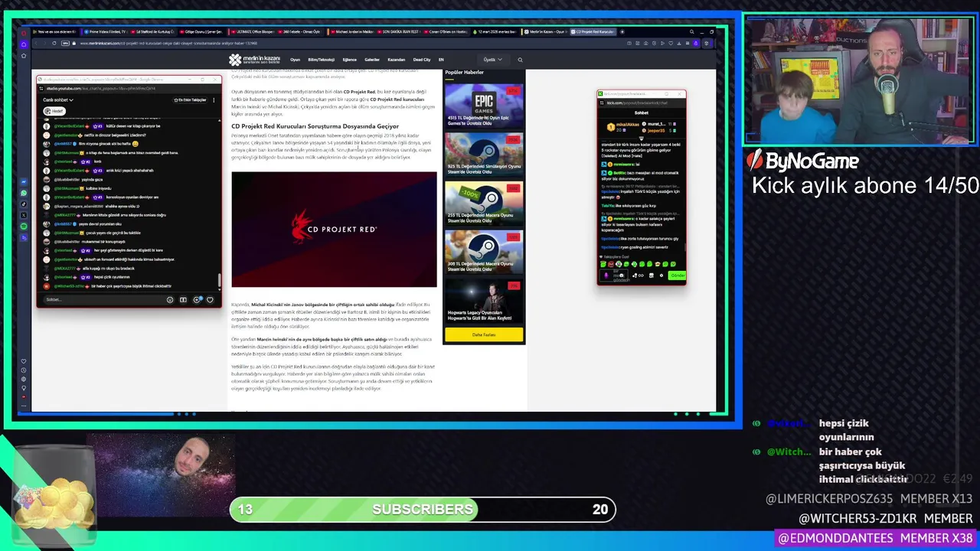Collapse the Kick leaderboard arrow
Screen dimensions: 980x551
point(642,139)
